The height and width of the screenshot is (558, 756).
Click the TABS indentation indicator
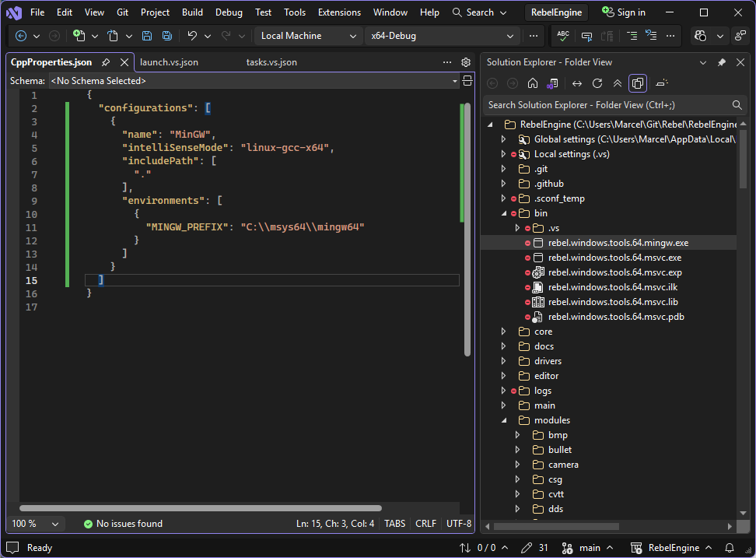pos(394,524)
